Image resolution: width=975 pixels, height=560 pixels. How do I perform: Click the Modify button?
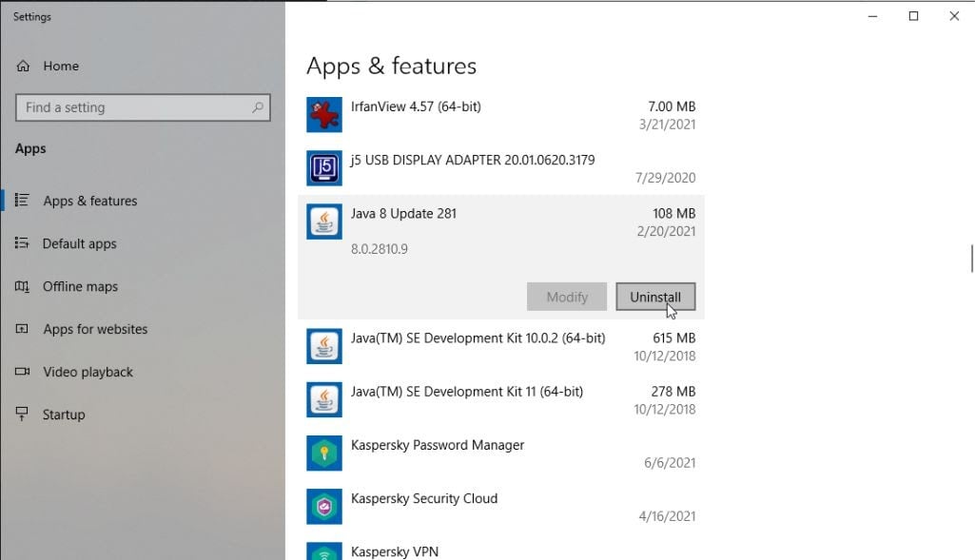(567, 297)
